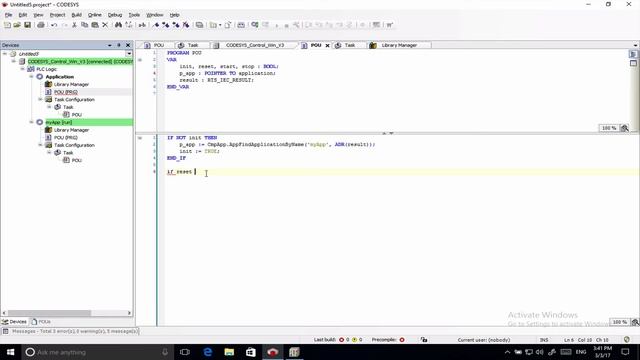The image size is (640, 360).
Task: Open the Messages panel bar
Action: tap(70, 331)
